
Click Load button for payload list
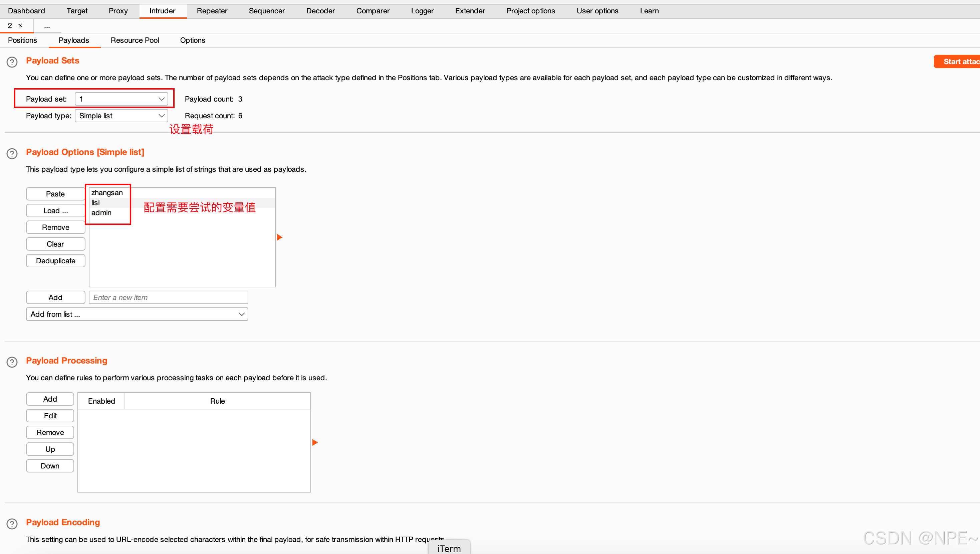(55, 211)
